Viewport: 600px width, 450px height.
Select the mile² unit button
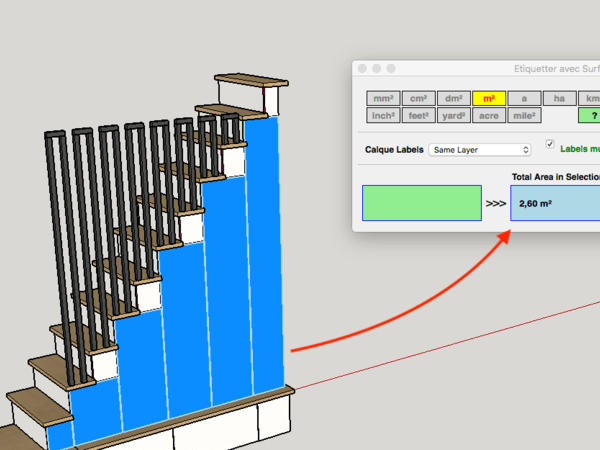[523, 115]
